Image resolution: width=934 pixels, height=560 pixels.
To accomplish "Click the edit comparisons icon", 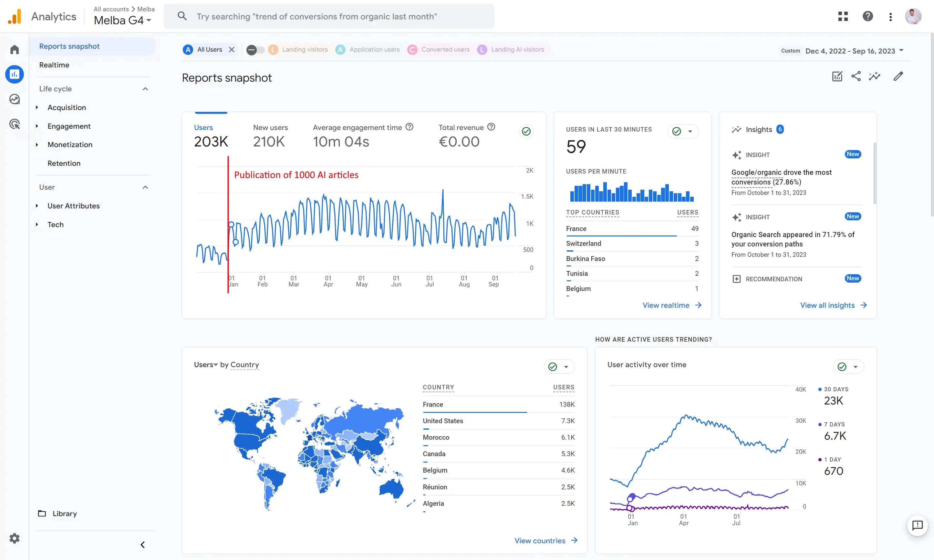I will point(837,76).
